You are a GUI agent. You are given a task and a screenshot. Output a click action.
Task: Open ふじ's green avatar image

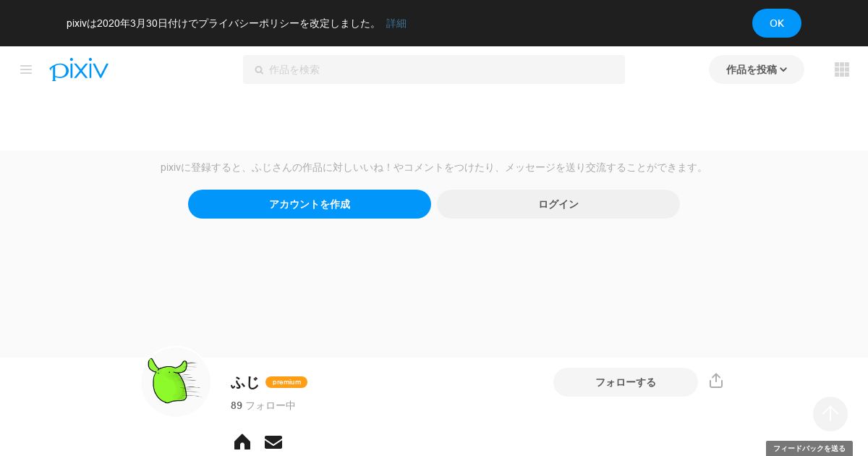[x=176, y=381]
